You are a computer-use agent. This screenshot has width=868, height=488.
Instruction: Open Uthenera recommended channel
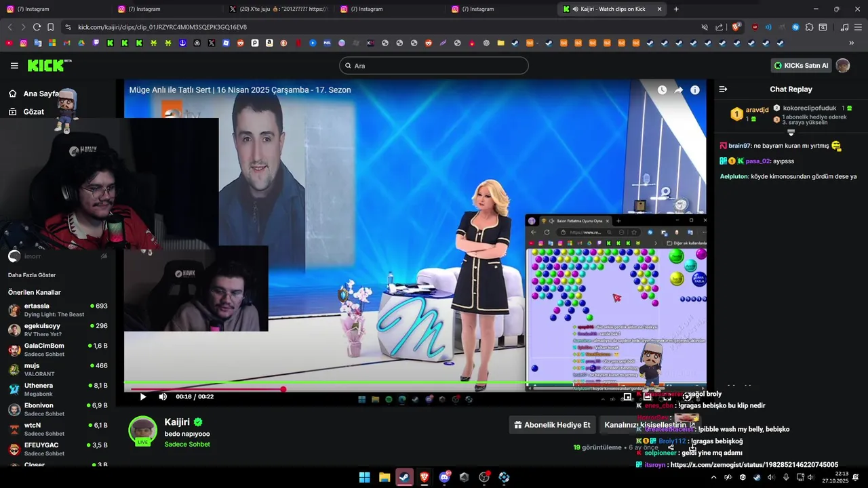coord(58,389)
